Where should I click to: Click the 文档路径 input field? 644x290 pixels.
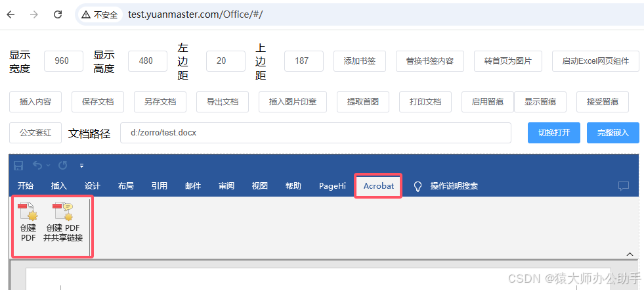315,133
